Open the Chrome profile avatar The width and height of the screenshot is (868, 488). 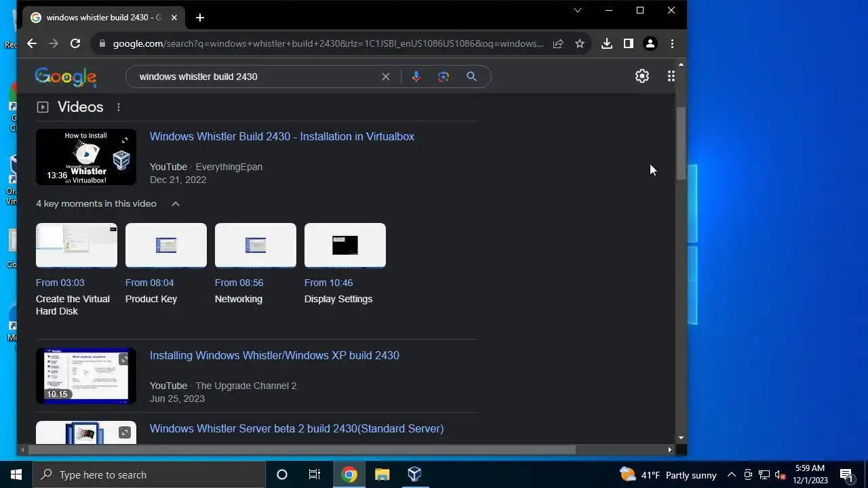(650, 43)
